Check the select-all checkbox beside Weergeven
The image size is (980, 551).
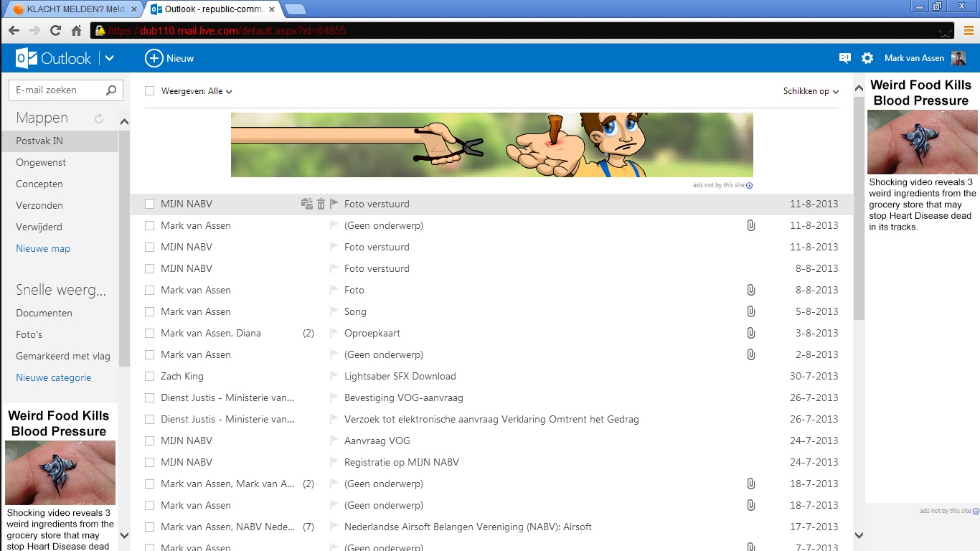150,91
